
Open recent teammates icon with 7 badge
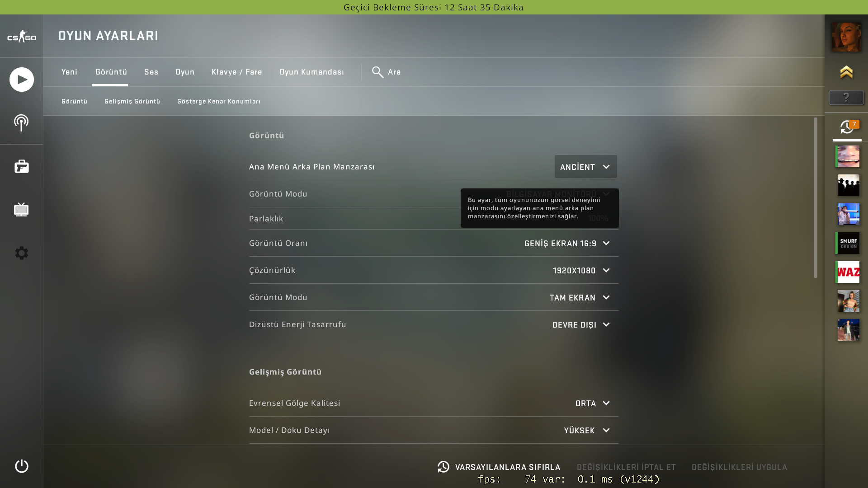pyautogui.click(x=847, y=127)
